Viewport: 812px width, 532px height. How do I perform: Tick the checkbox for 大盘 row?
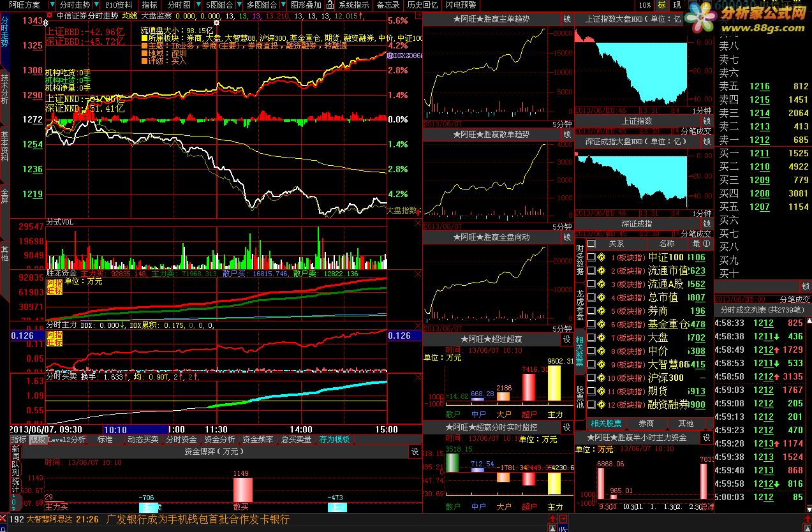[x=591, y=337]
